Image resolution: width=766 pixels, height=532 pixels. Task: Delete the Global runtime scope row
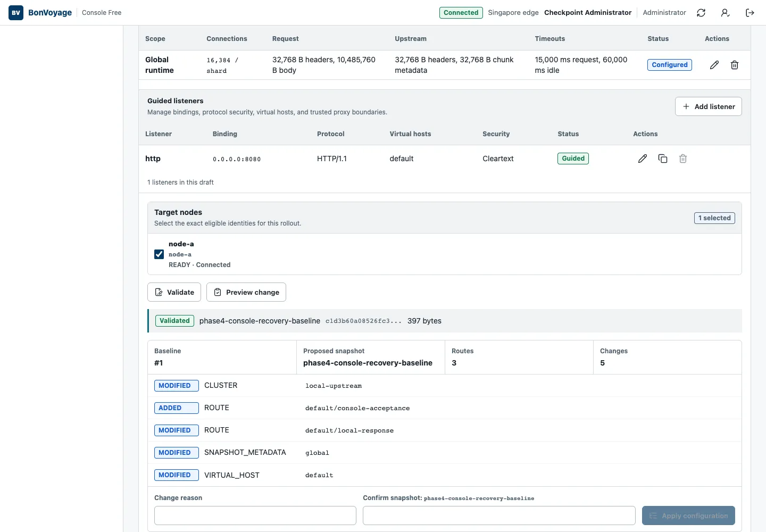coord(735,65)
